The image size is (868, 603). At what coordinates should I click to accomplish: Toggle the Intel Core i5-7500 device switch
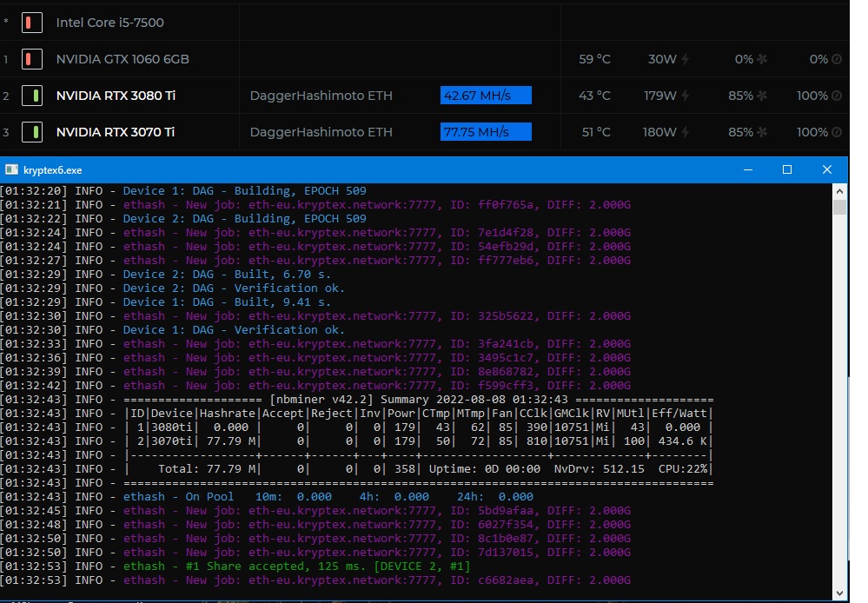[x=32, y=23]
